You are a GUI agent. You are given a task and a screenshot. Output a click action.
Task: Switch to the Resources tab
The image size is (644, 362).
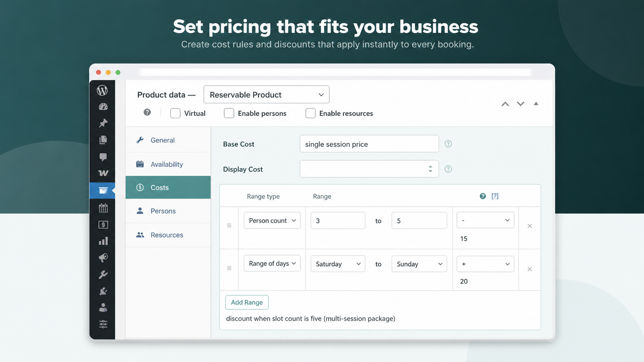(168, 235)
